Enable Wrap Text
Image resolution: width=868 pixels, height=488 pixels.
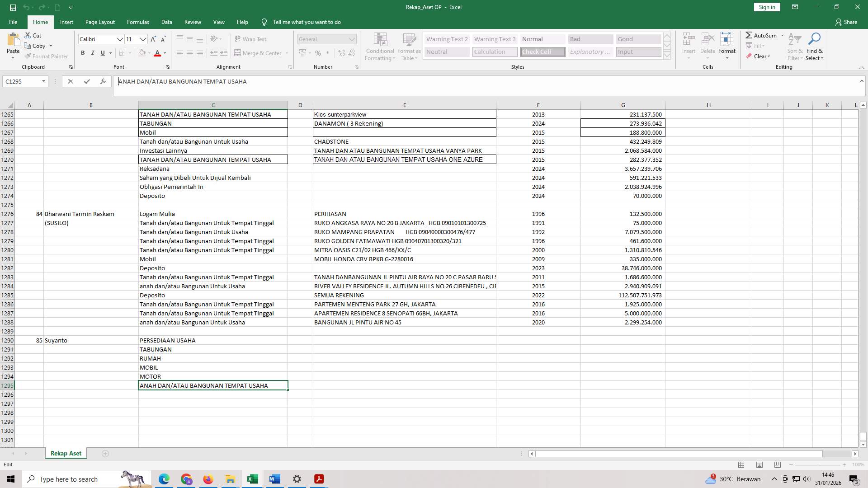click(x=250, y=39)
